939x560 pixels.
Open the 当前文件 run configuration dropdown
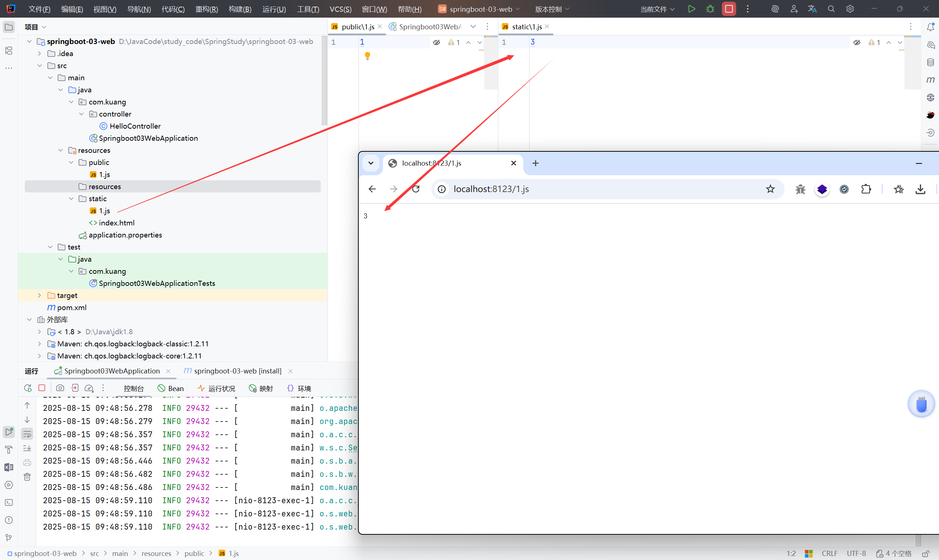point(657,9)
